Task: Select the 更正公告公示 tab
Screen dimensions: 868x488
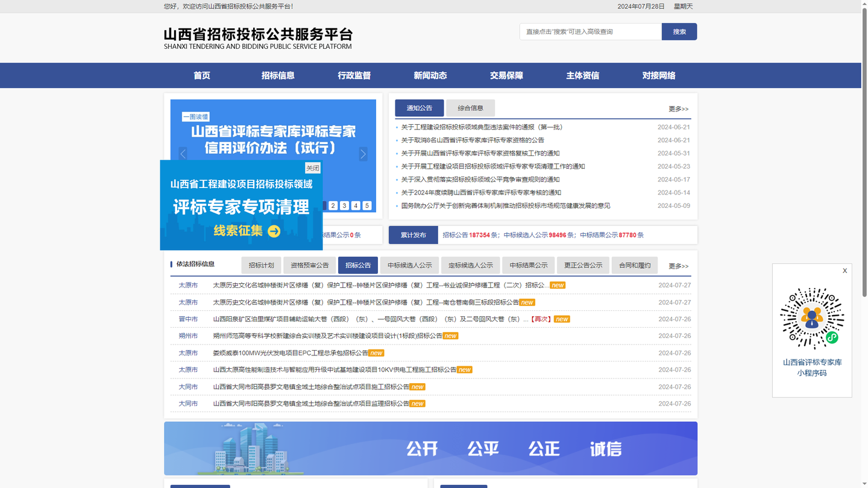Action: click(x=583, y=265)
